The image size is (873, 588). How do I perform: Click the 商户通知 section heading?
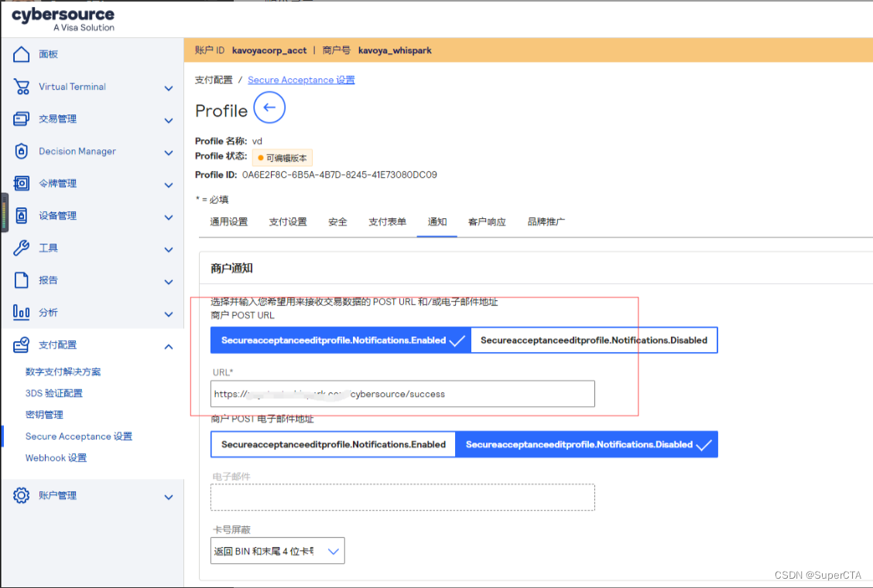click(231, 268)
